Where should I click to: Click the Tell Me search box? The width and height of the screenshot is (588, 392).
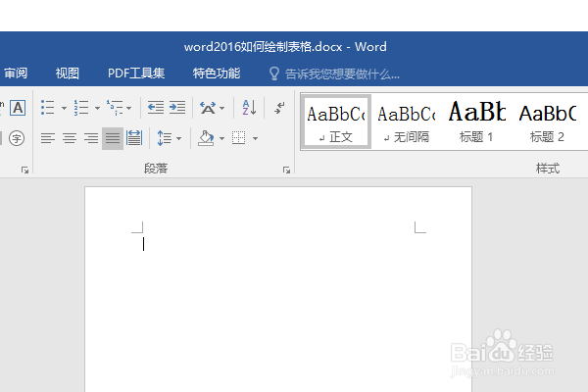pyautogui.click(x=342, y=73)
